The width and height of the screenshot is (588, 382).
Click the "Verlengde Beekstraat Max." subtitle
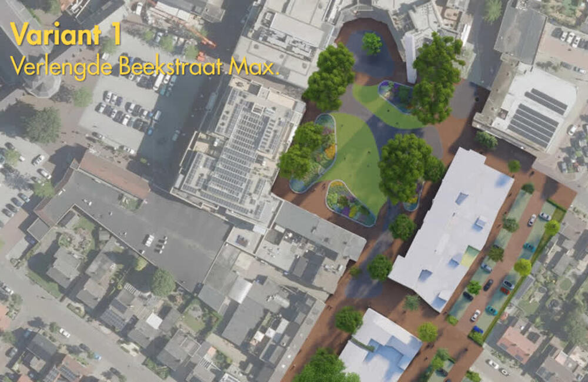(143, 66)
